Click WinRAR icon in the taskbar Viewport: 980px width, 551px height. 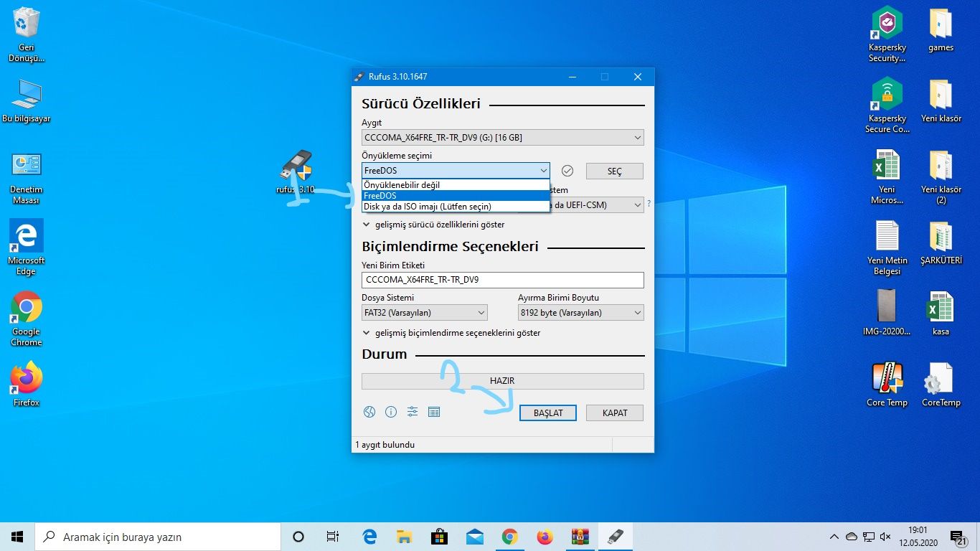580,537
